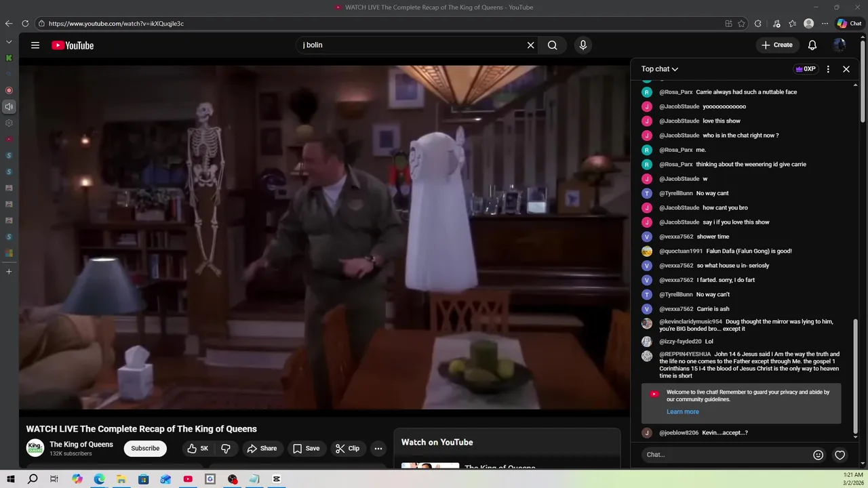
Task: Open the Create menu
Action: point(776,45)
